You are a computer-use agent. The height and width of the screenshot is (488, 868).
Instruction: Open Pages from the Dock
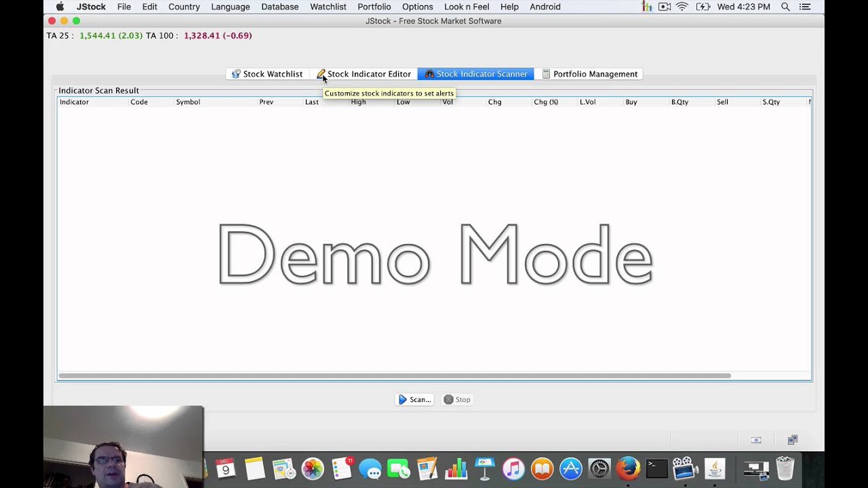click(x=427, y=468)
